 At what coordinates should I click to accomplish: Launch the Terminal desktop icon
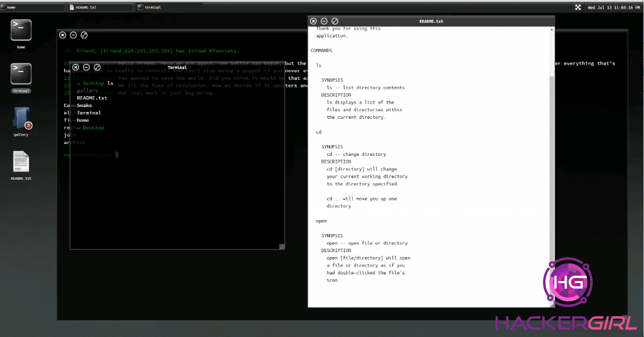[x=21, y=74]
